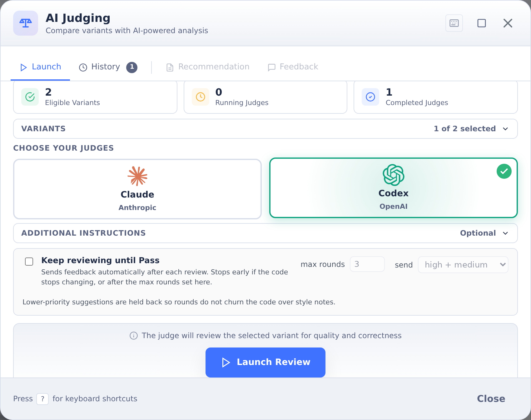Click the Close button at bottom
The height and width of the screenshot is (420, 531).
[x=491, y=399]
